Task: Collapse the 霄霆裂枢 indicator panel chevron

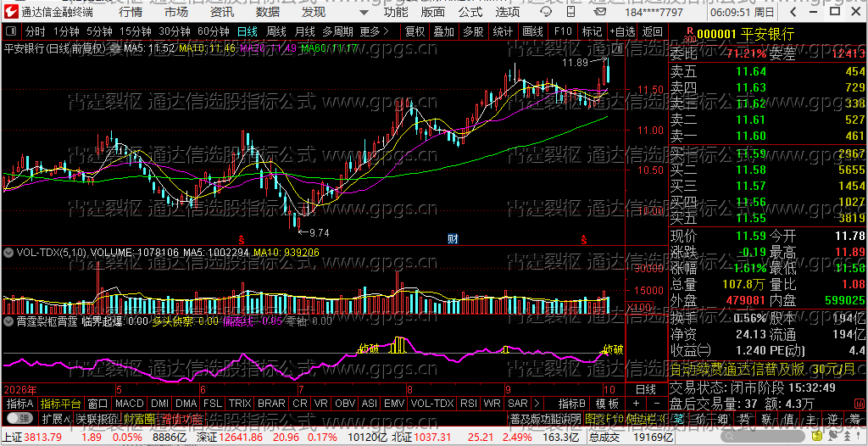Action: click(8, 321)
